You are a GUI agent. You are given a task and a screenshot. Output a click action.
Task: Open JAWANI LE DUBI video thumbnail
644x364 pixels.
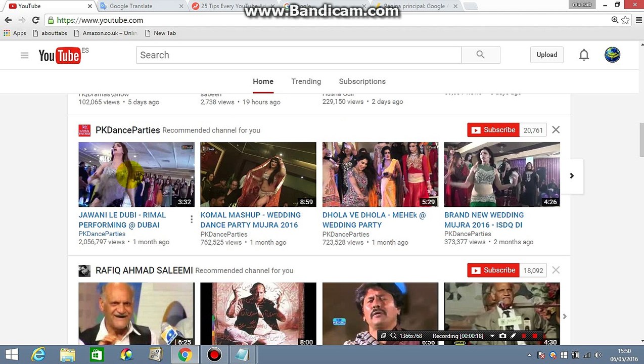click(136, 174)
